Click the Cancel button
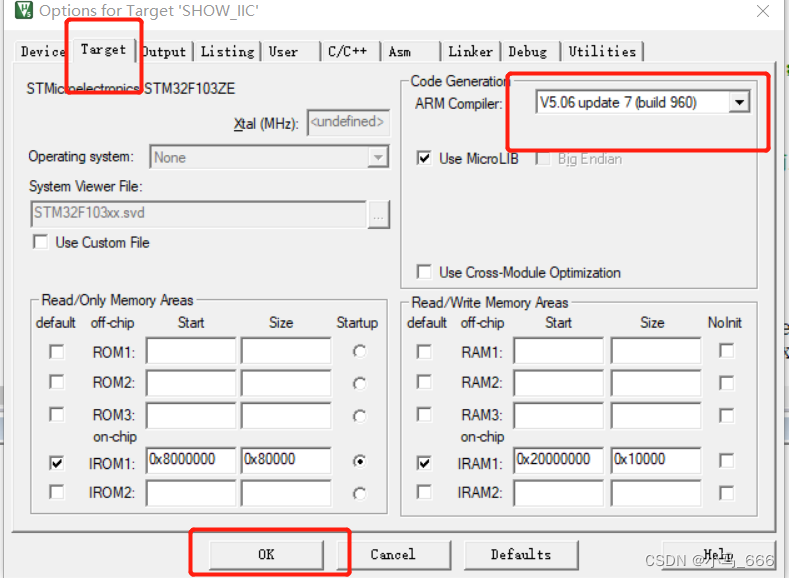The image size is (789, 578). tap(393, 554)
